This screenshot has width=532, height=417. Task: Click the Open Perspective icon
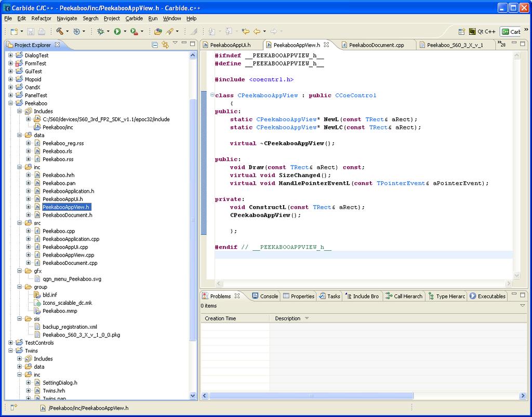tap(461, 32)
